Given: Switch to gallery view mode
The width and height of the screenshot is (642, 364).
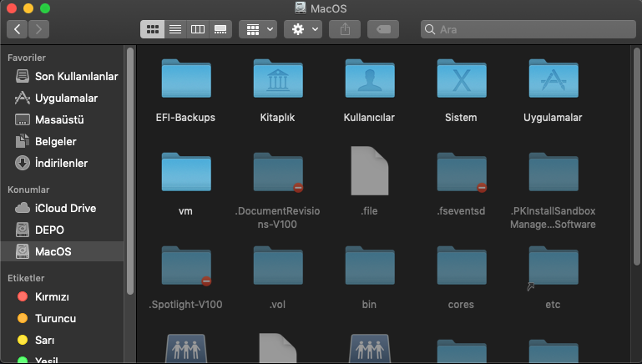Looking at the screenshot, I should pos(220,29).
